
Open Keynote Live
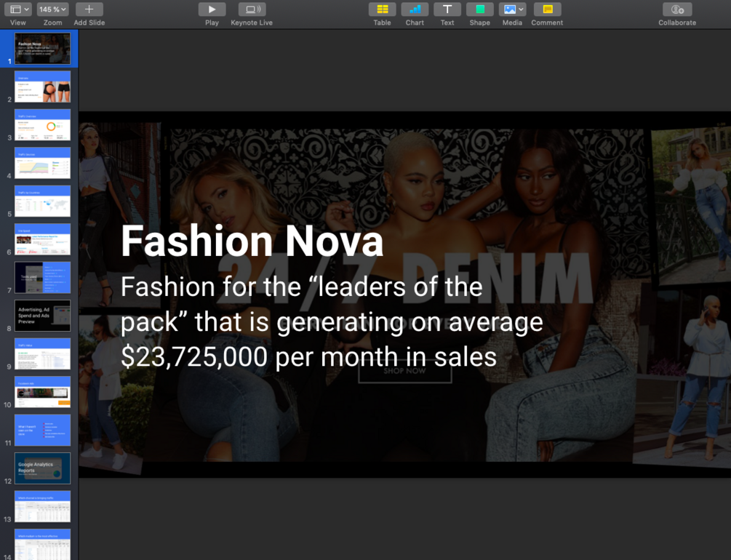coord(252,9)
